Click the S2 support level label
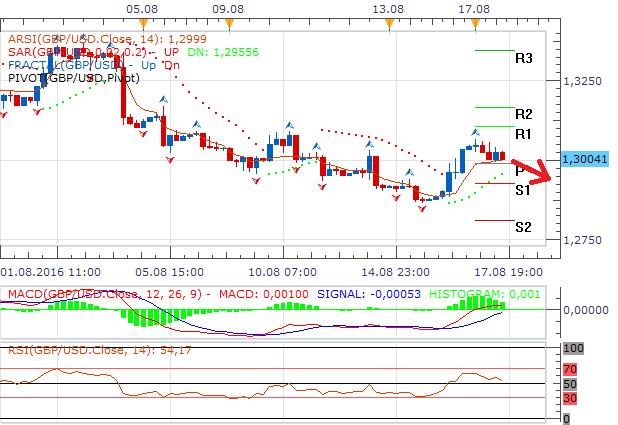 tap(523, 227)
